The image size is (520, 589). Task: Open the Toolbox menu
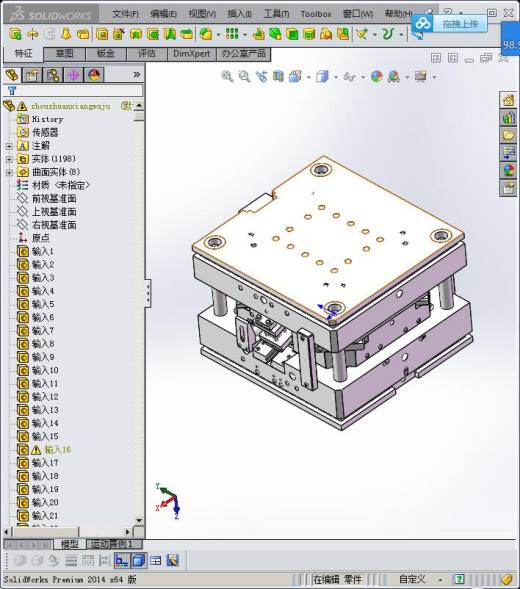pos(316,14)
